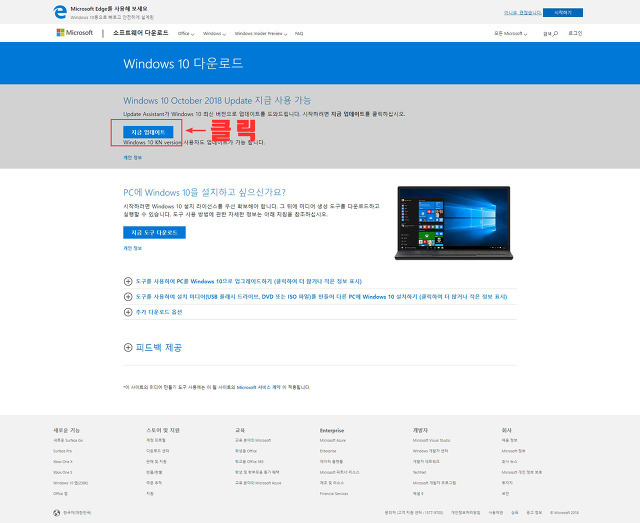Click plus icon beside 피드백 제공
Image resolution: width=640 pixels, height=523 pixels.
tap(128, 347)
